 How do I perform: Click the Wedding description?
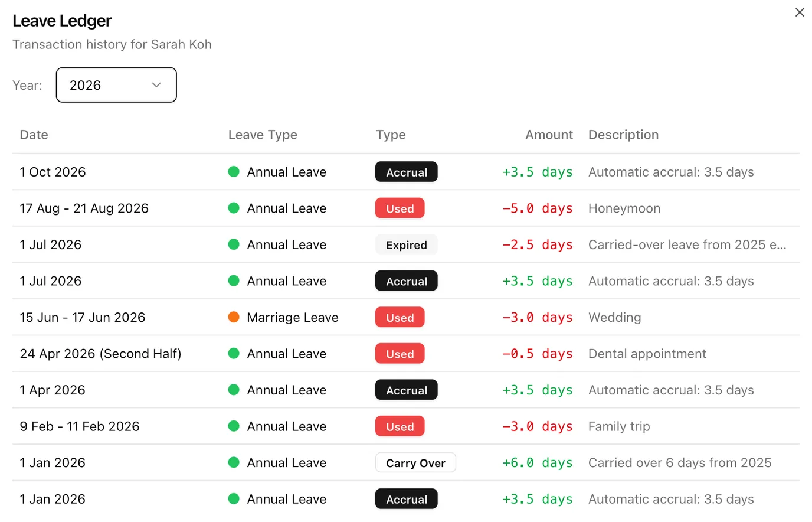[x=614, y=318]
